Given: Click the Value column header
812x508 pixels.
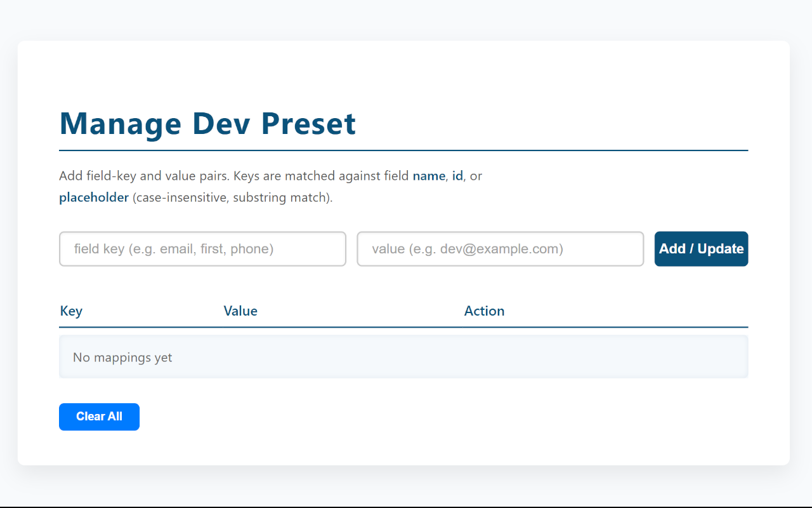Looking at the screenshot, I should click(x=240, y=311).
